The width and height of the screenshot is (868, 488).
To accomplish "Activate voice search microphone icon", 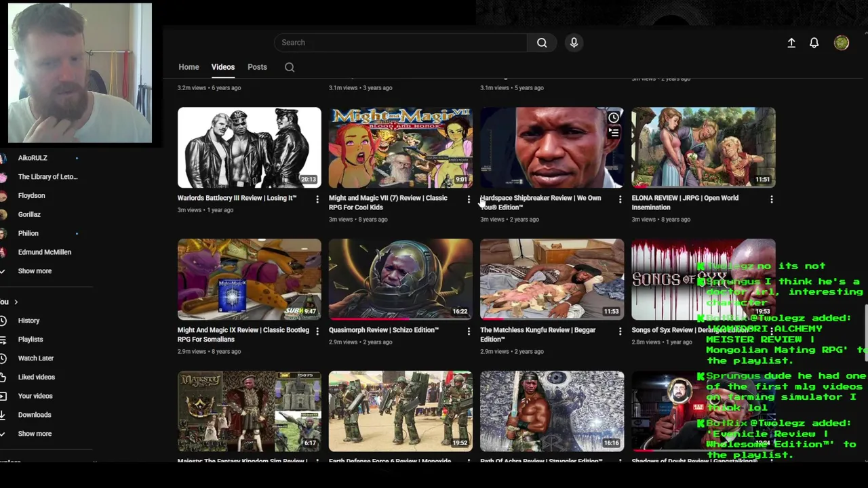I will tap(574, 43).
